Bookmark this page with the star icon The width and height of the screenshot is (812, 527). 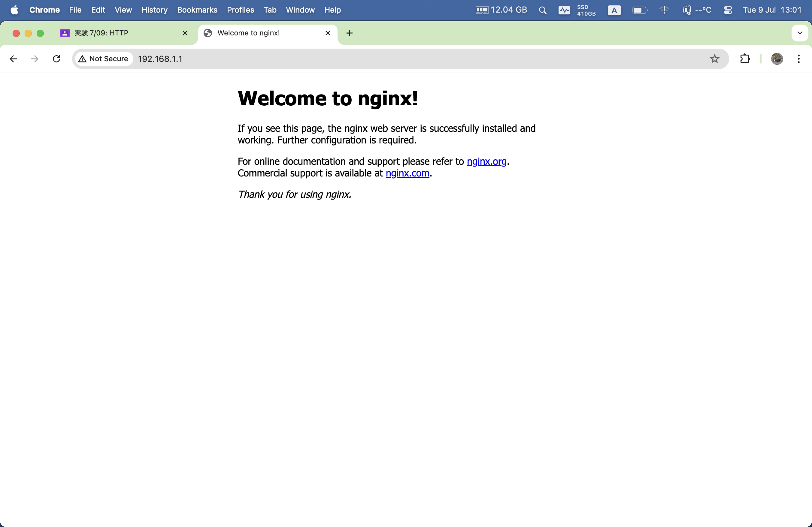pos(714,59)
